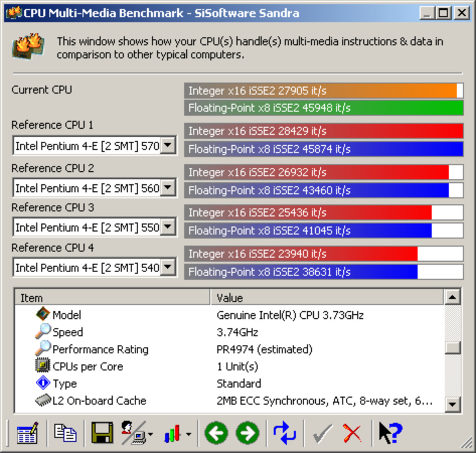Sort by the Item column header

(x=112, y=298)
